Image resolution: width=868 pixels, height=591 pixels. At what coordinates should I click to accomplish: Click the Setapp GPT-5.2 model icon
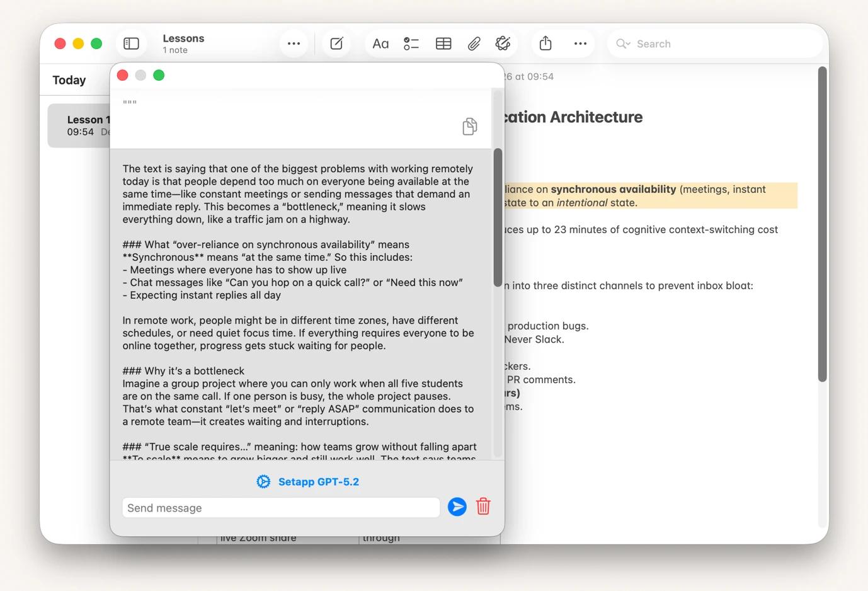point(263,481)
